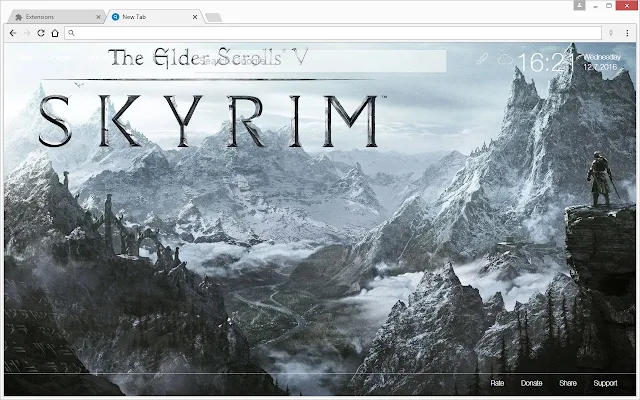Click the puzzle icon on the Extensions tab
640x400 pixels.
(18, 17)
